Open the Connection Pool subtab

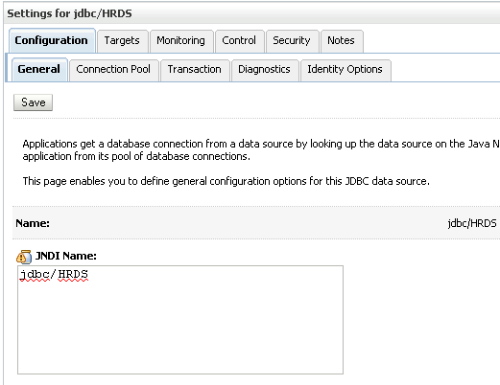click(x=113, y=69)
